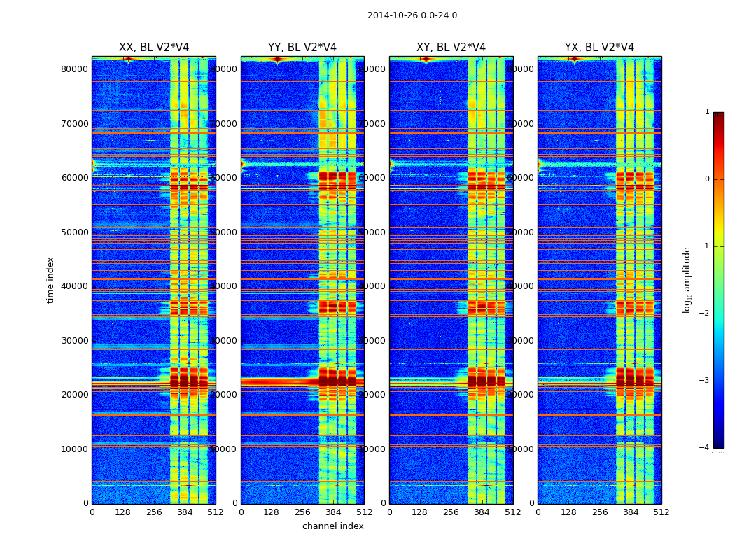Click the dark blue bottom of the colorbar
The width and height of the screenshot is (735, 560).
(x=718, y=442)
